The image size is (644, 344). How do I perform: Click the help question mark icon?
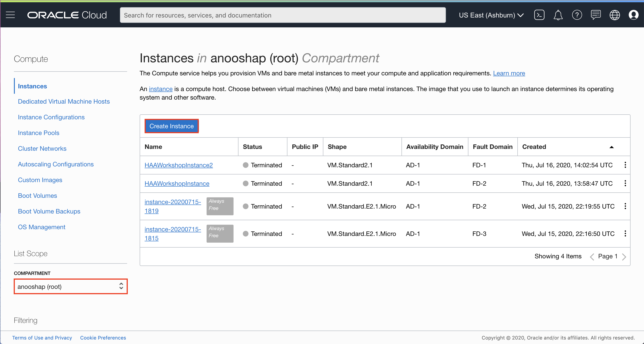tap(577, 15)
